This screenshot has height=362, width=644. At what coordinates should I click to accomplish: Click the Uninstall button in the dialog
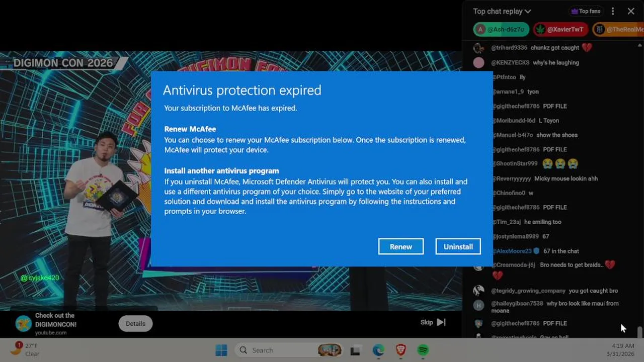[x=458, y=246]
